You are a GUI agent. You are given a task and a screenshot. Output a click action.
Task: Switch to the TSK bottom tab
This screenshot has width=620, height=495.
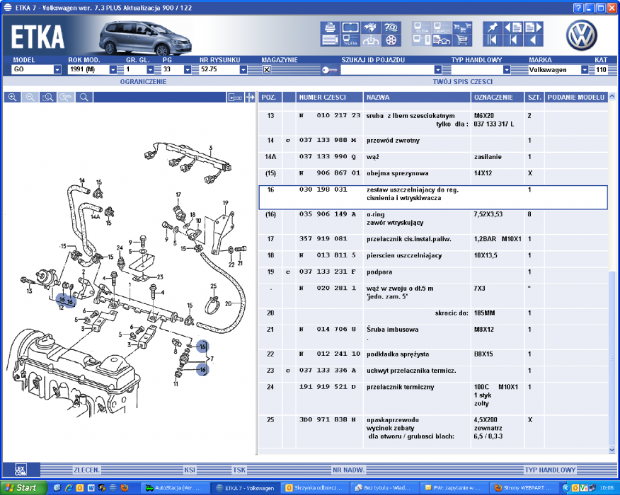(239, 468)
